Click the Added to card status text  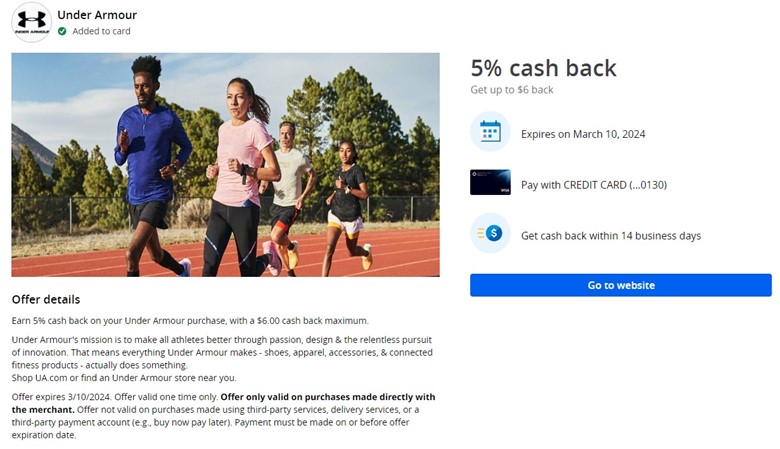coord(101,31)
